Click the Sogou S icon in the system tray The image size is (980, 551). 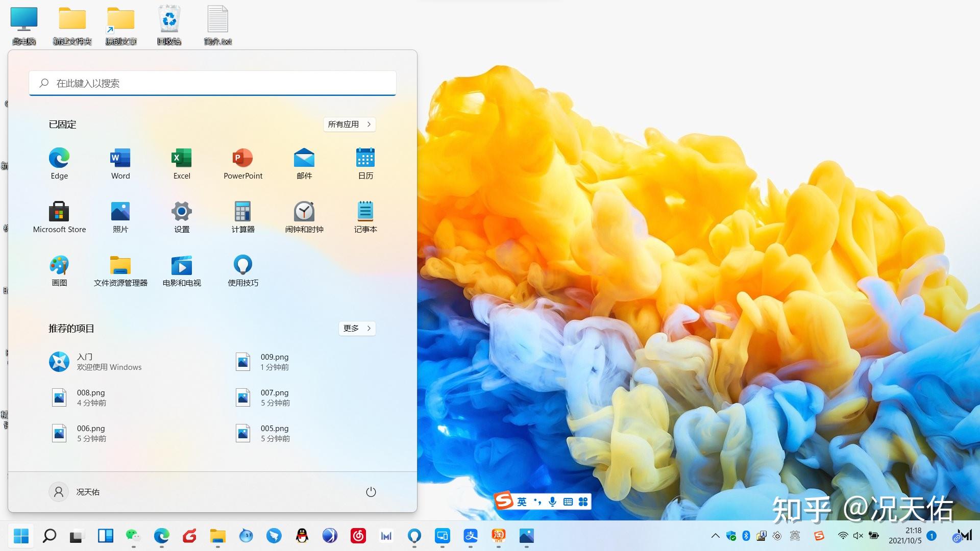click(819, 536)
